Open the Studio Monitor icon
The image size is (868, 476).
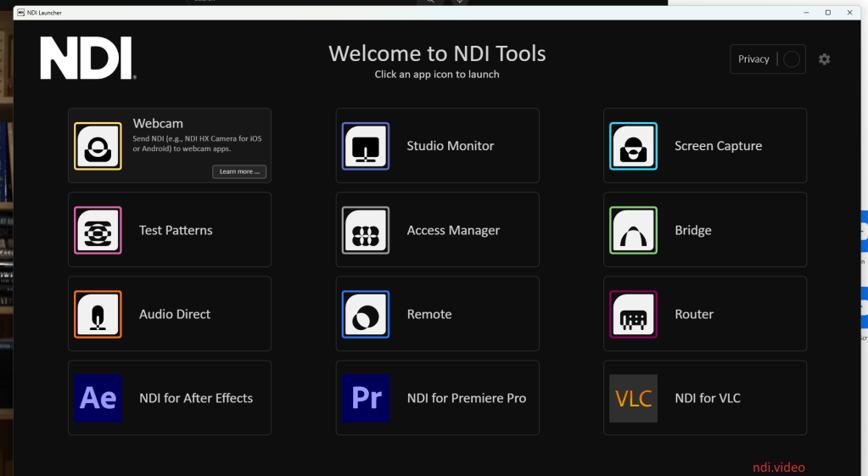tap(366, 146)
